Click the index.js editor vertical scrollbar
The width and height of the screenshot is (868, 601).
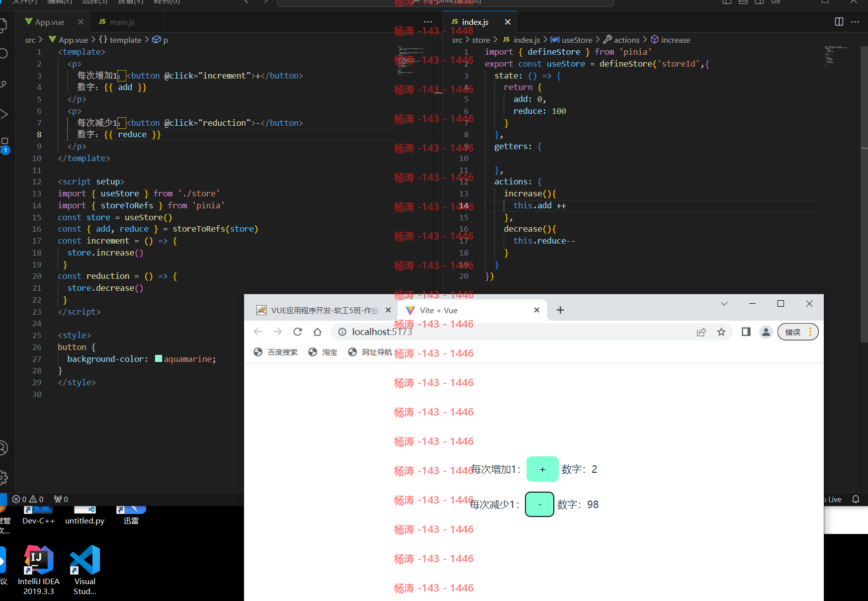pyautogui.click(x=864, y=194)
